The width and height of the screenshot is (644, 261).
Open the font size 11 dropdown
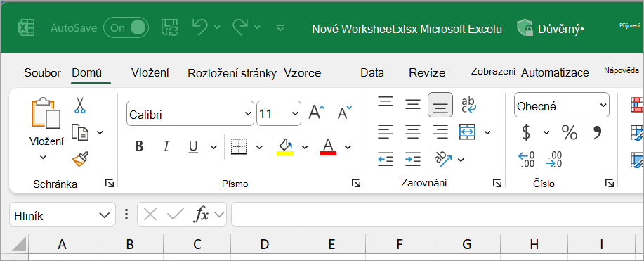click(295, 114)
